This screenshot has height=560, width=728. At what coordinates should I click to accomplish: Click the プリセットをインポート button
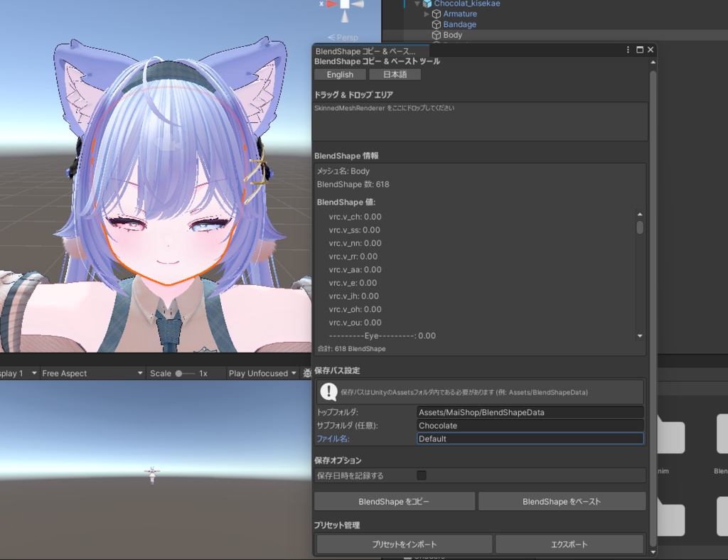(x=403, y=544)
